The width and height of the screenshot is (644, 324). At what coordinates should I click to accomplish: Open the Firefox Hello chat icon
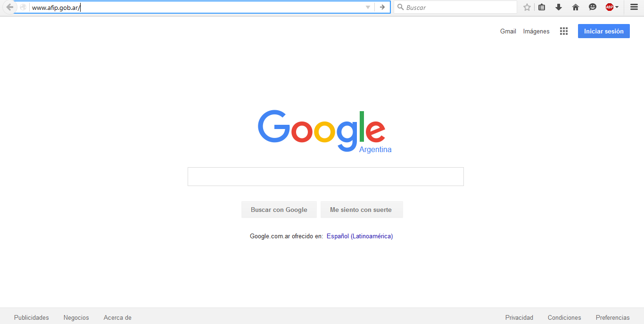pyautogui.click(x=593, y=7)
